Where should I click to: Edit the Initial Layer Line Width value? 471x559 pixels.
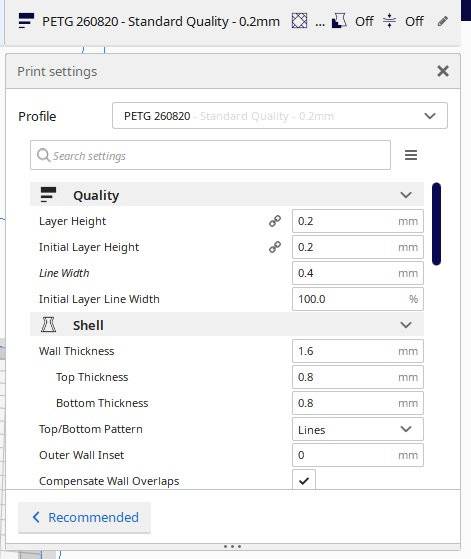pyautogui.click(x=358, y=299)
